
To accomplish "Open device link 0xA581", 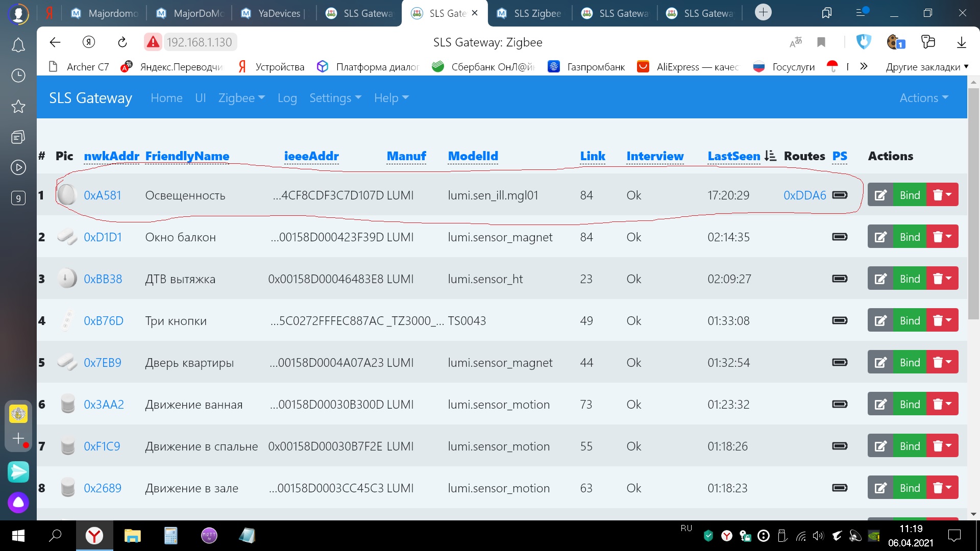I will (x=103, y=195).
